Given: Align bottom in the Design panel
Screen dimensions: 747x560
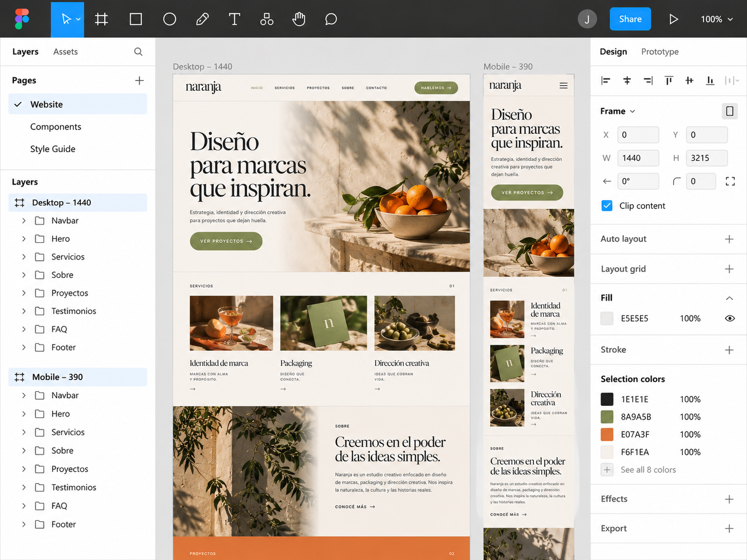Looking at the screenshot, I should [710, 80].
